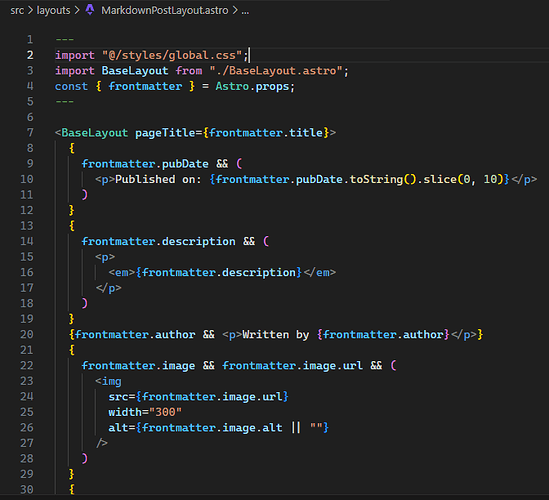
Task: Click the closing yellow brace on line 12
Action: (x=71, y=210)
